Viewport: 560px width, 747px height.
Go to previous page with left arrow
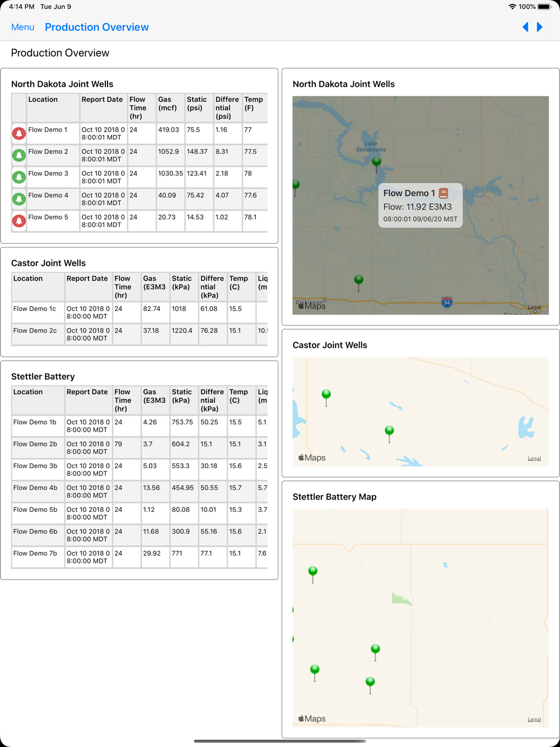(525, 27)
